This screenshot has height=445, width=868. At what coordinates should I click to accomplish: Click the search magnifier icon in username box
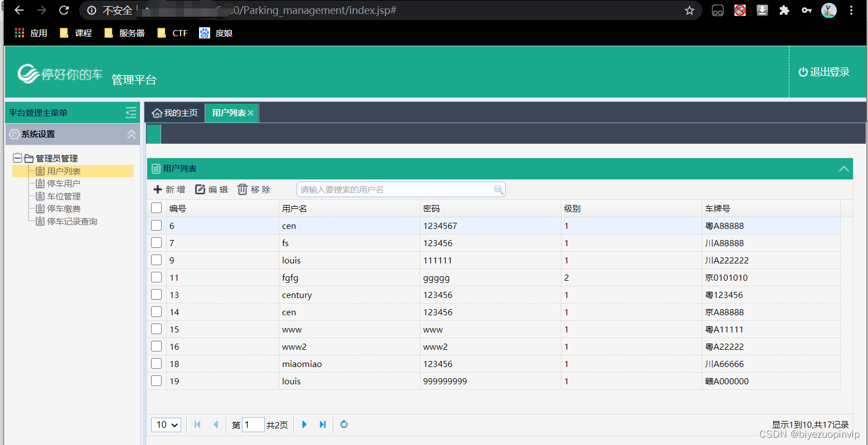tap(499, 190)
